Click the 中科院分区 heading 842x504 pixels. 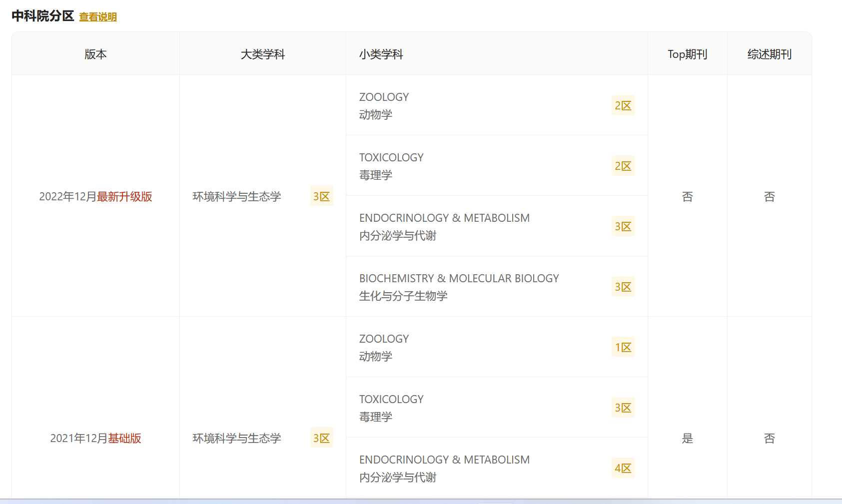pyautogui.click(x=43, y=16)
